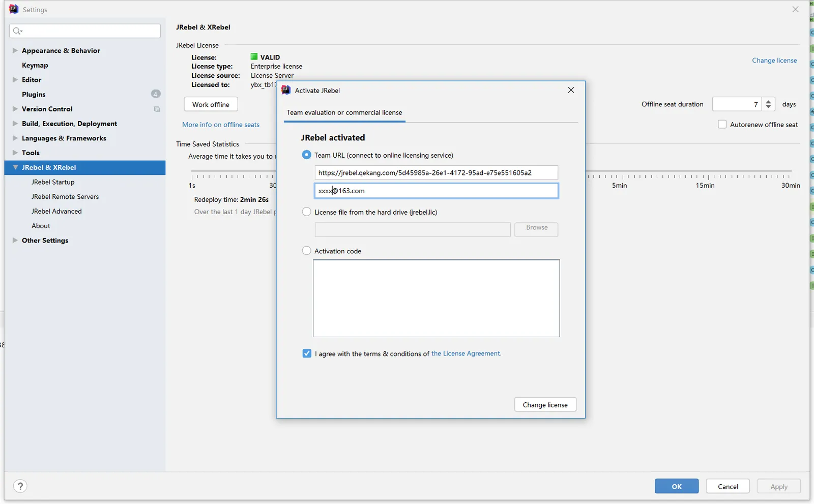Select the Activation code radio option

[x=306, y=251]
